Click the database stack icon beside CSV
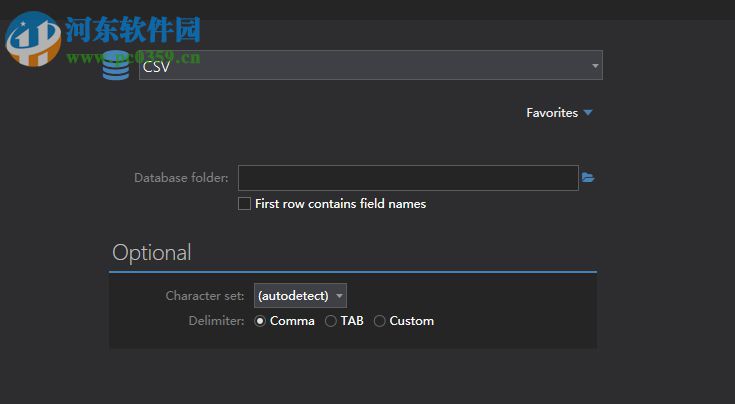 point(116,66)
